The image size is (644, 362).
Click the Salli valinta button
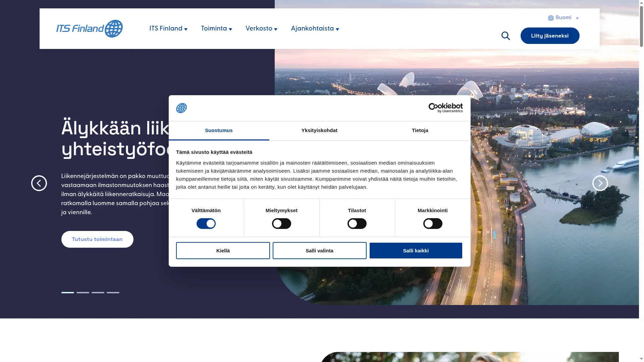click(x=319, y=250)
